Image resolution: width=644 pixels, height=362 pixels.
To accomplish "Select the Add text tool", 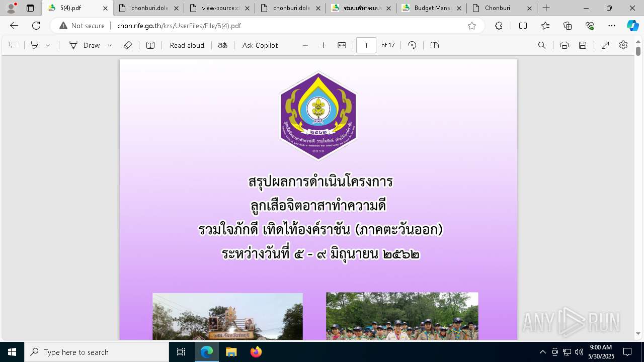I will pyautogui.click(x=150, y=45).
